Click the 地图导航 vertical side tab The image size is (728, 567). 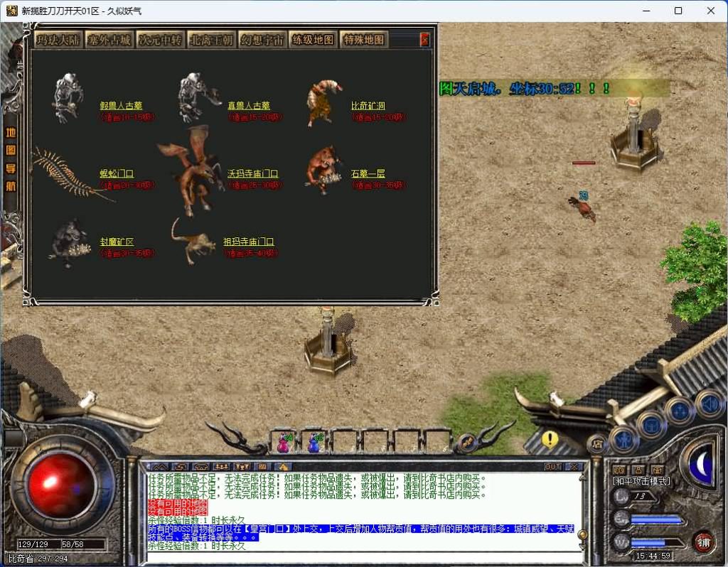11,159
